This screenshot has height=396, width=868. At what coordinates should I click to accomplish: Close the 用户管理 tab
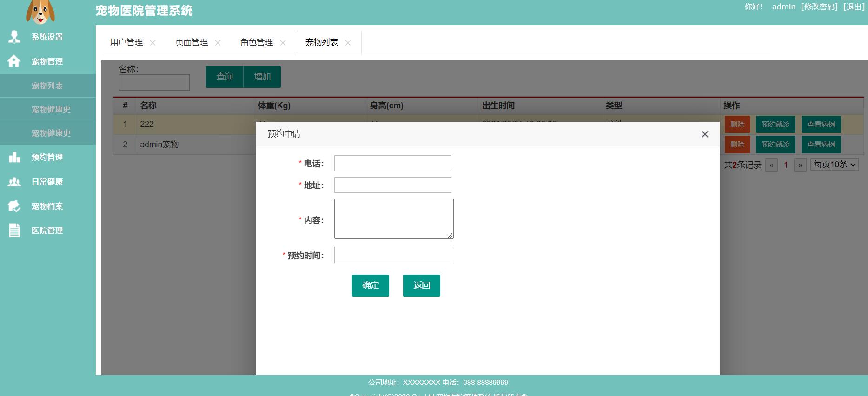point(152,43)
